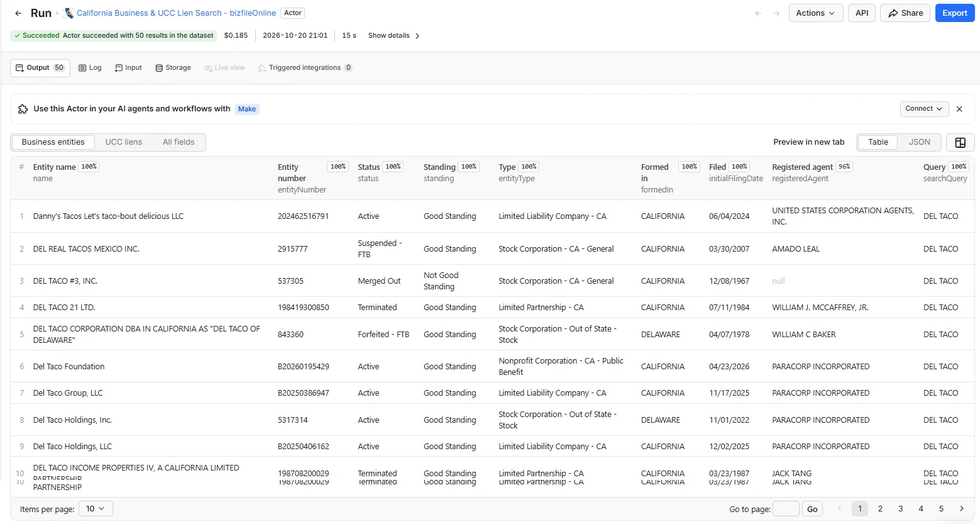Share this run
980x524 pixels.
click(905, 13)
